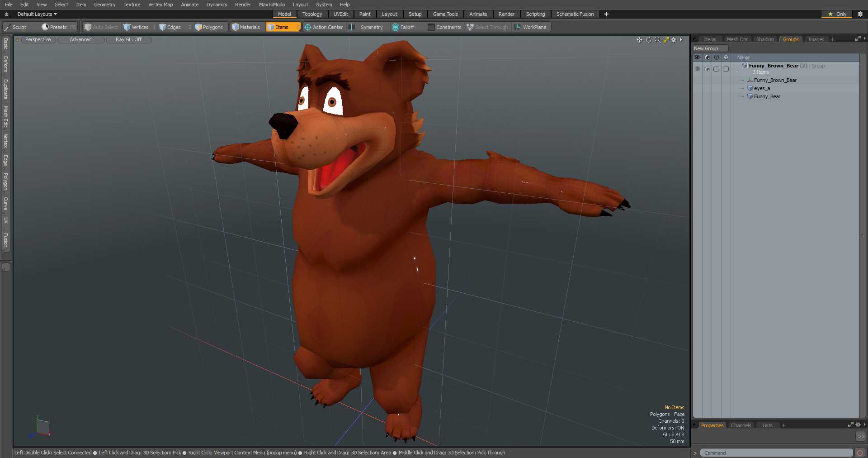
Task: Expand the eyes_a mesh item
Action: tap(743, 89)
